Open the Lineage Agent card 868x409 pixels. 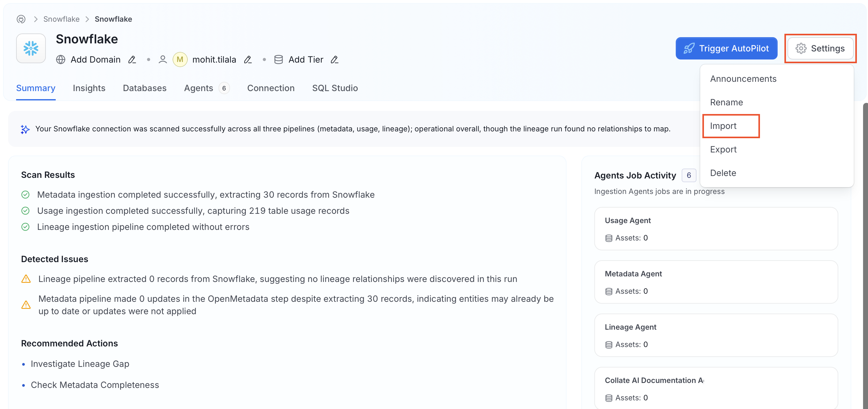click(x=716, y=335)
